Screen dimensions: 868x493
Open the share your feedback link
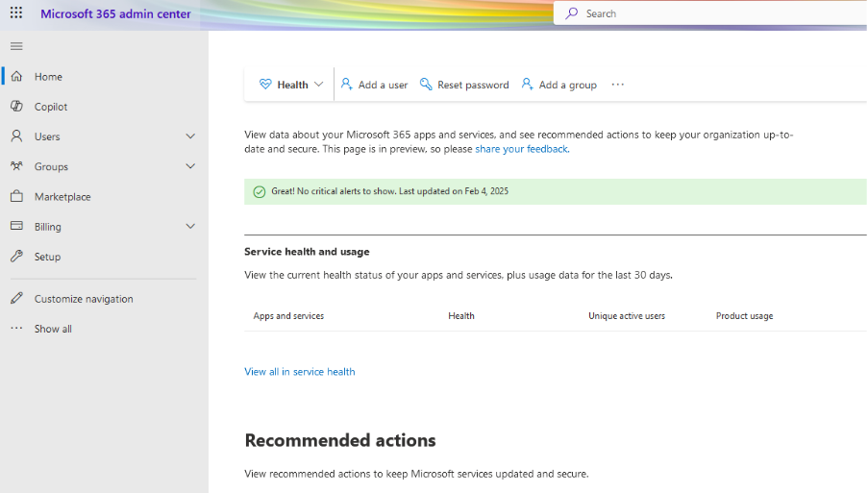[x=521, y=149]
